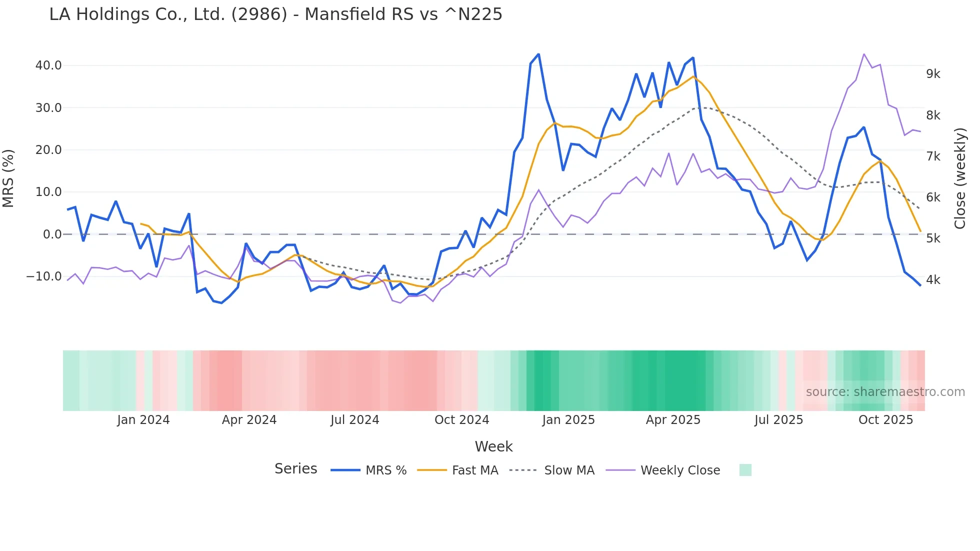The height and width of the screenshot is (551, 980).
Task: Click the '6k' close axis tick
Action: pos(933,197)
